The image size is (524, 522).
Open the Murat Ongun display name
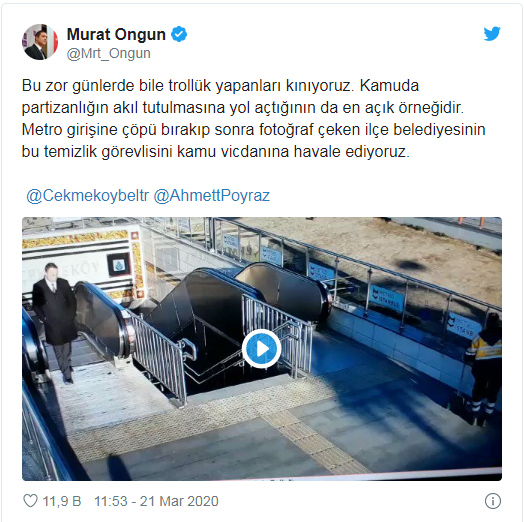116,34
